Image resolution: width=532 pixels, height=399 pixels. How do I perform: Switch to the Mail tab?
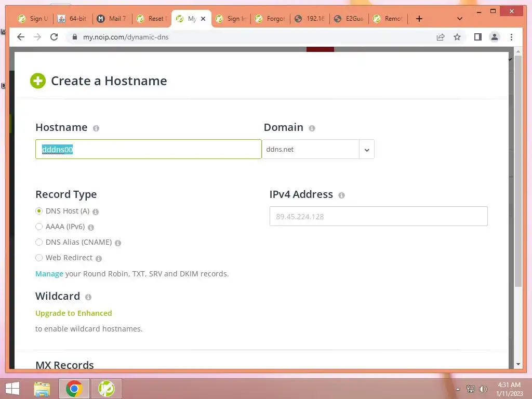pos(112,19)
